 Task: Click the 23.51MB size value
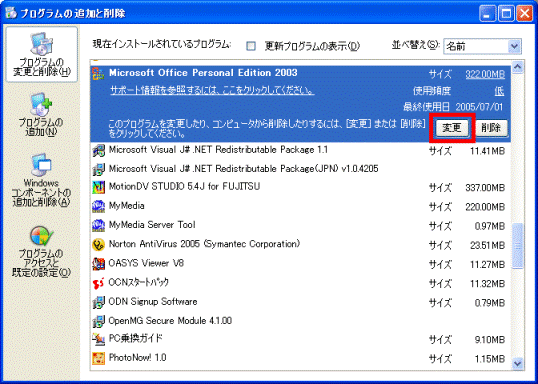488,246
